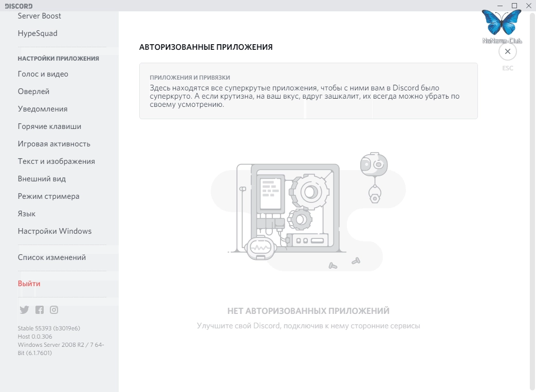Select Язык in settings sidebar

[x=27, y=214]
